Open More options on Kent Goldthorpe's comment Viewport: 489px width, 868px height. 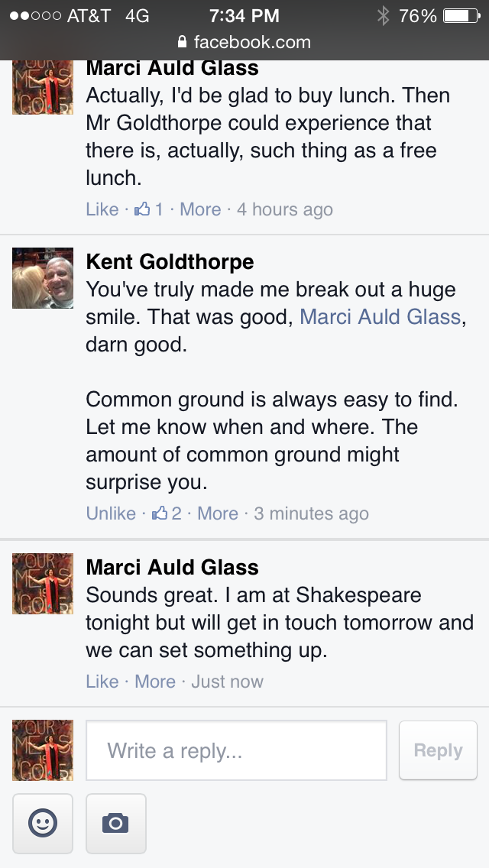coord(218,513)
